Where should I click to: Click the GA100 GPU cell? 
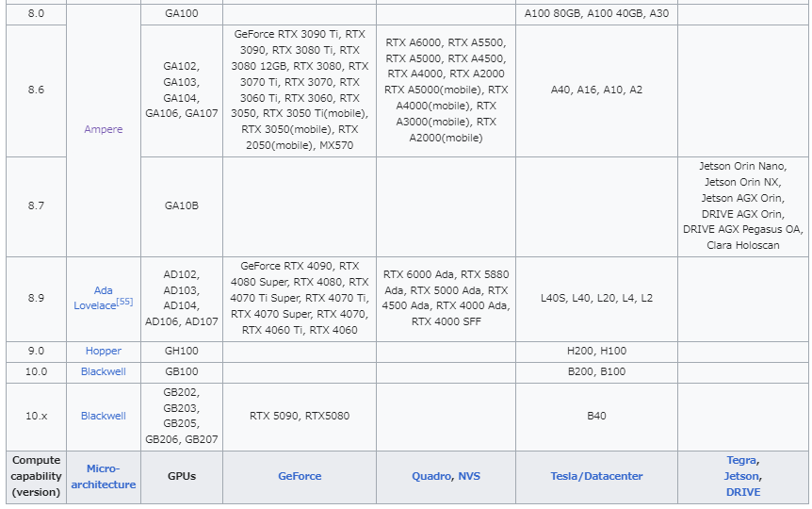tap(181, 14)
